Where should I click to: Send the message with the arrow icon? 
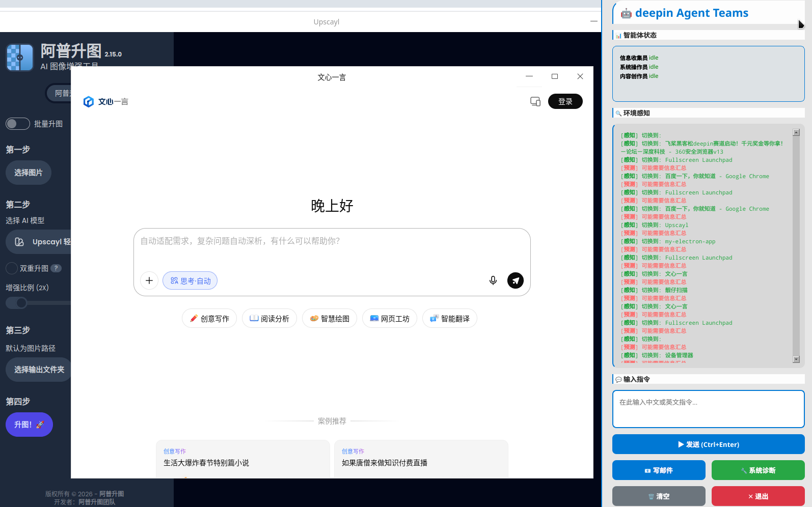(x=516, y=280)
